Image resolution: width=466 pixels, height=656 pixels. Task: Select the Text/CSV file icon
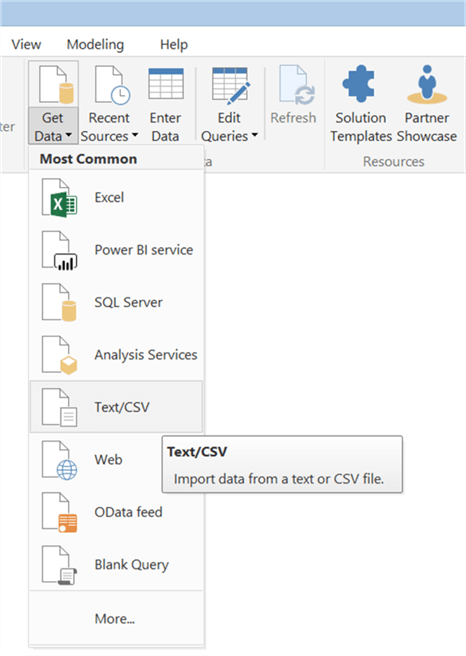[x=59, y=408]
